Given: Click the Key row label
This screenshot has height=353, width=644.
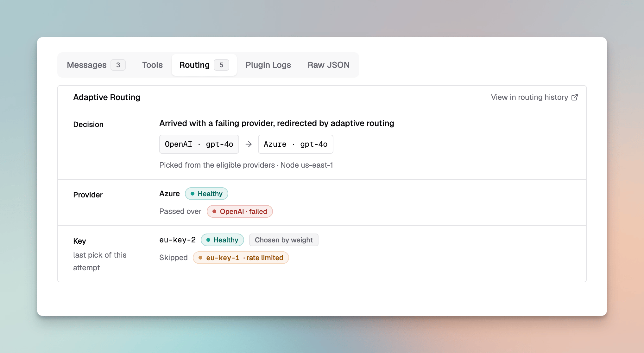Looking at the screenshot, I should pos(79,241).
